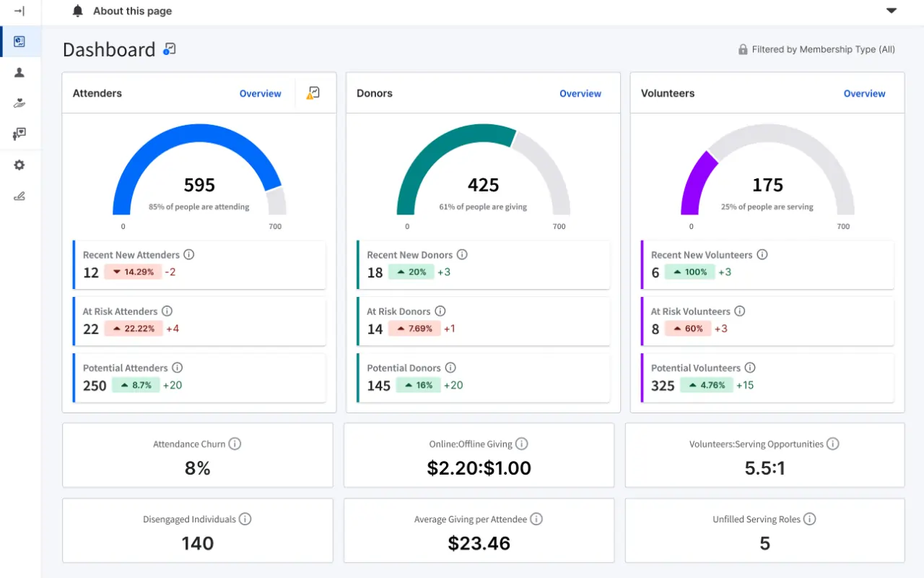Click the notification bell icon
Screen dimensions: 924x578
tap(77, 10)
